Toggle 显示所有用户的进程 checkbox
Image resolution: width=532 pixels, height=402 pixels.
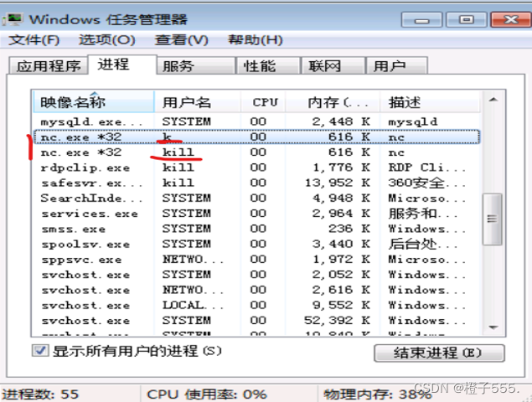click(40, 350)
